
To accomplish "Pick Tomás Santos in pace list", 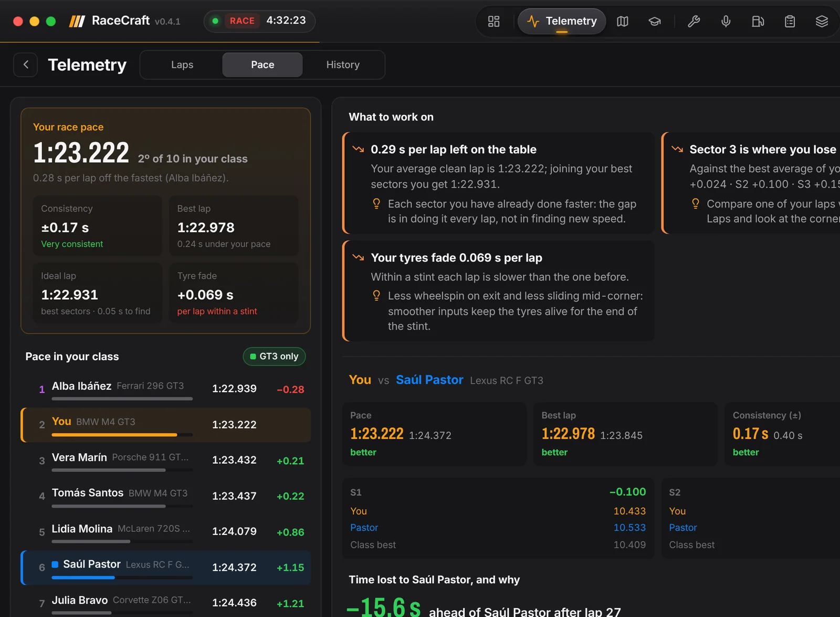I will click(166, 496).
